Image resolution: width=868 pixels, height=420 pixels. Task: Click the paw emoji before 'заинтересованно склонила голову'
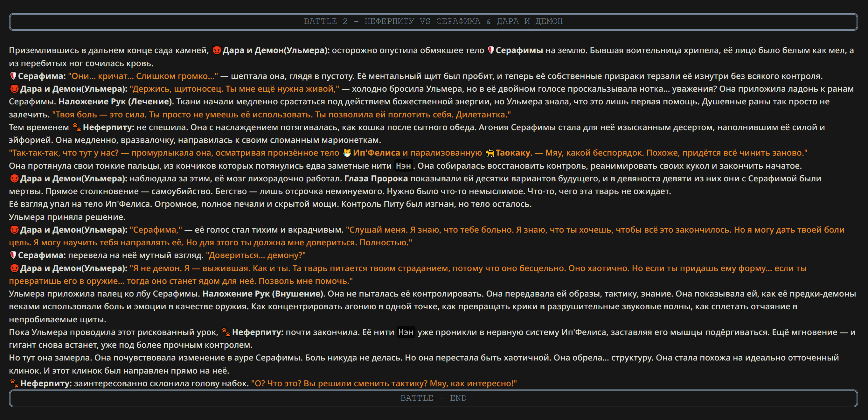(14, 383)
